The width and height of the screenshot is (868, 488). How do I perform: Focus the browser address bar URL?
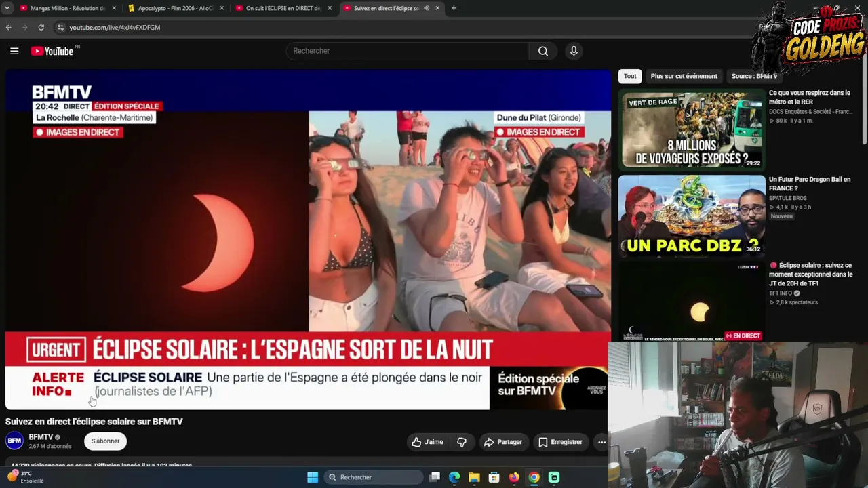(115, 27)
